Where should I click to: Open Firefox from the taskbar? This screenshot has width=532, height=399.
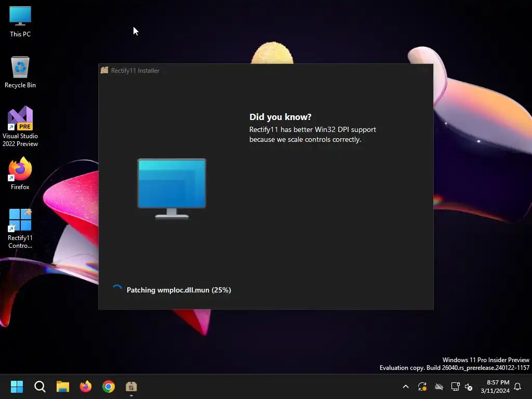tap(86, 387)
